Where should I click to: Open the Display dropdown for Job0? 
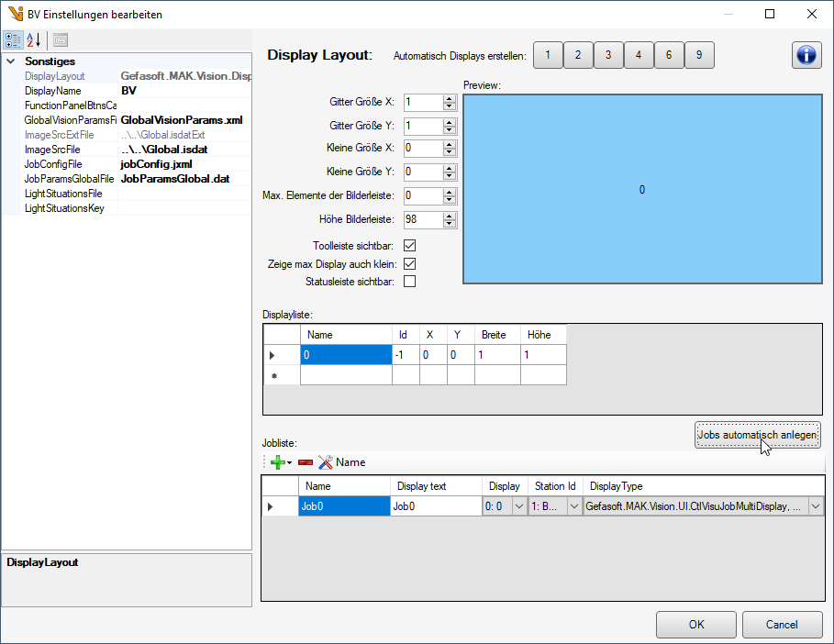(519, 506)
